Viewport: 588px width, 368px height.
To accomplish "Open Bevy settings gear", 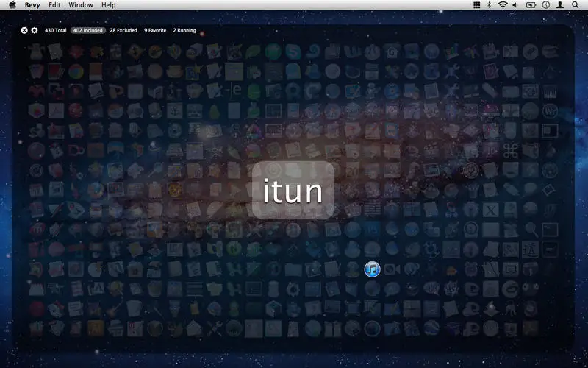I will pyautogui.click(x=35, y=30).
